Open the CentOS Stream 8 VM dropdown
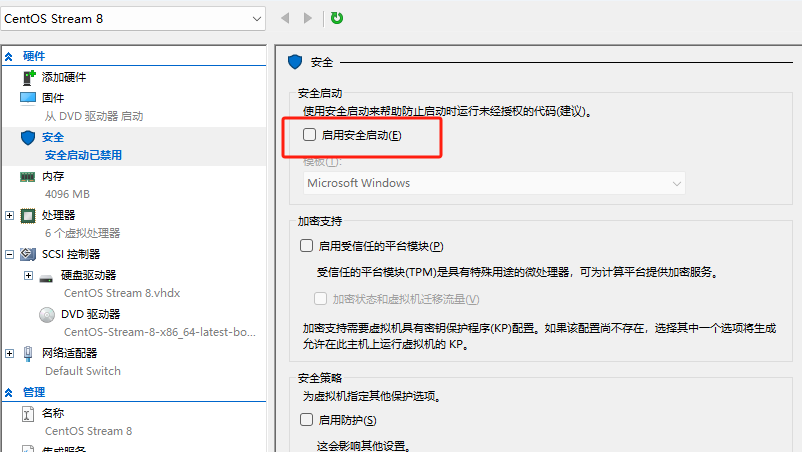 click(133, 19)
